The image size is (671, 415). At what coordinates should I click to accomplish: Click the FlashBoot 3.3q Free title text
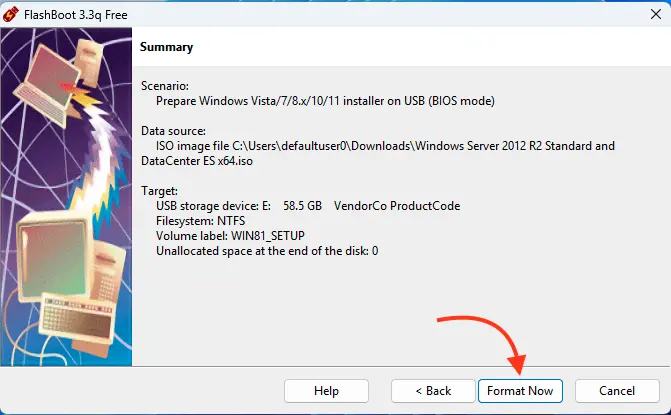tap(76, 15)
